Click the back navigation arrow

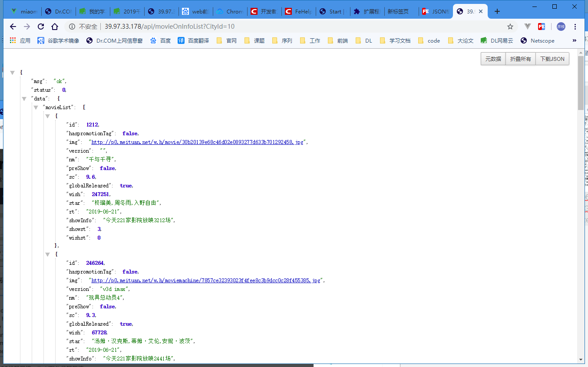pos(13,27)
